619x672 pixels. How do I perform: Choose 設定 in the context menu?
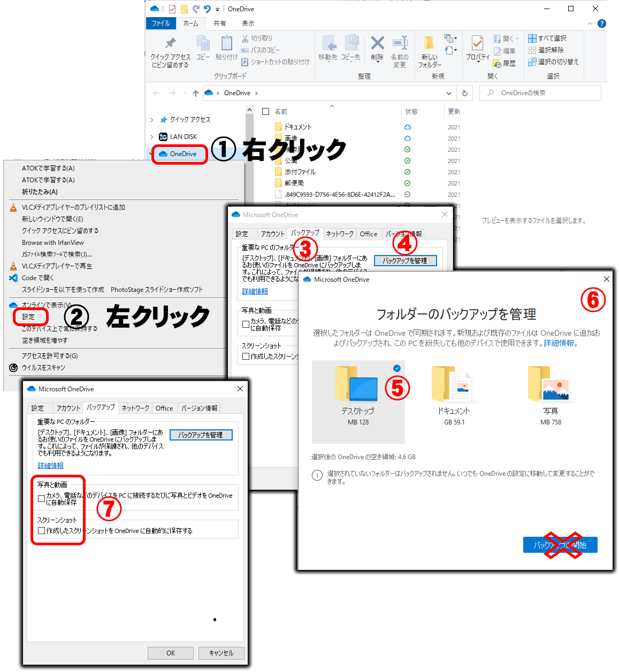[x=28, y=317]
